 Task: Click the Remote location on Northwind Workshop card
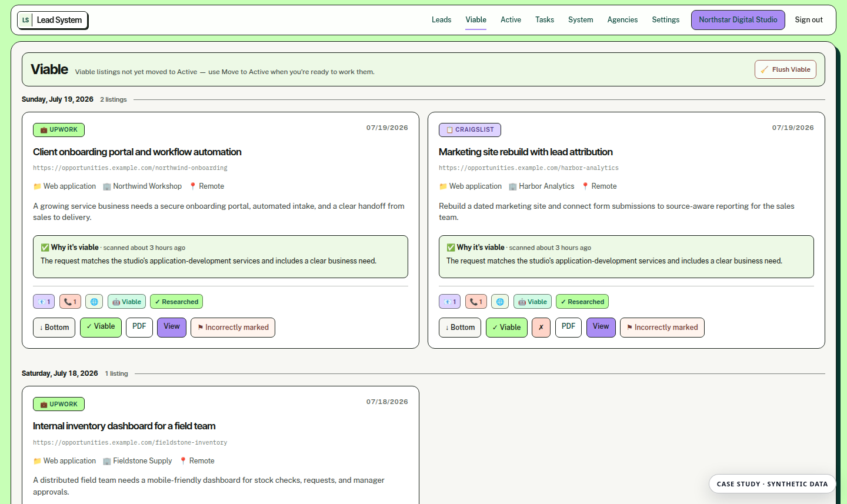click(206, 186)
